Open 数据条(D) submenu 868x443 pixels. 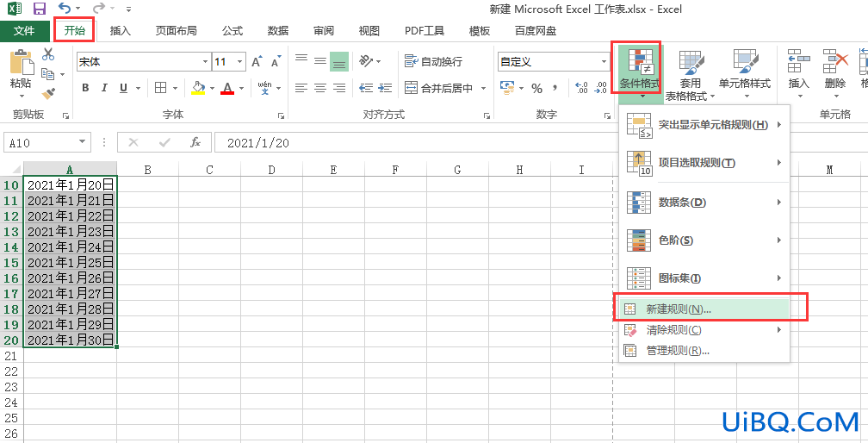704,203
